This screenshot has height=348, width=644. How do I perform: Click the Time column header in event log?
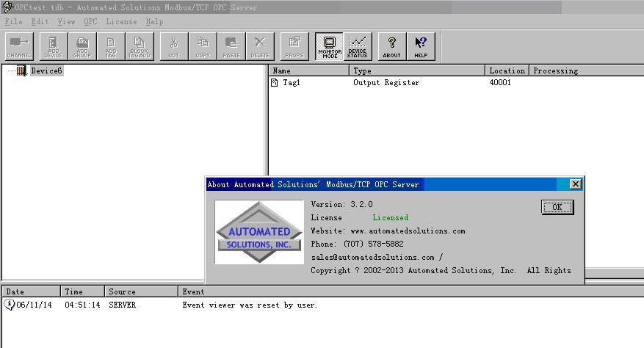coord(82,291)
